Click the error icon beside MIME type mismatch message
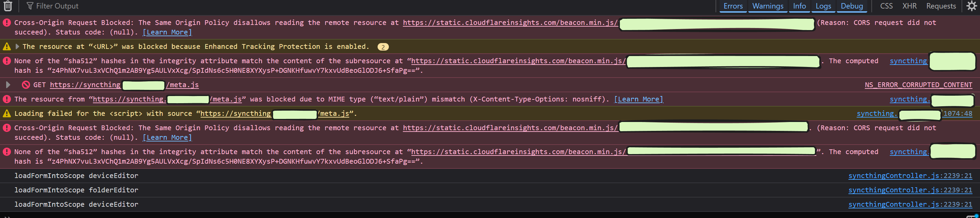Screen dimensions: 980x218 click(7, 99)
